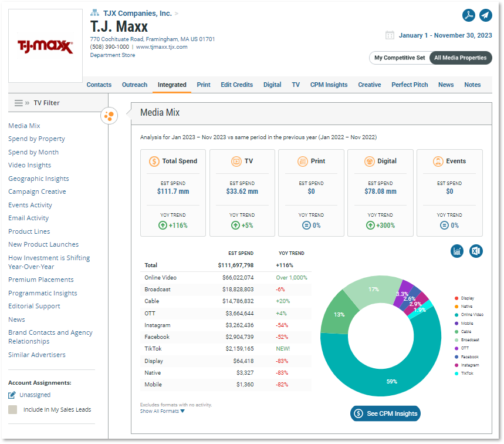Expand the TV Filter panel chevron
The height and width of the screenshot is (444, 504).
click(28, 103)
